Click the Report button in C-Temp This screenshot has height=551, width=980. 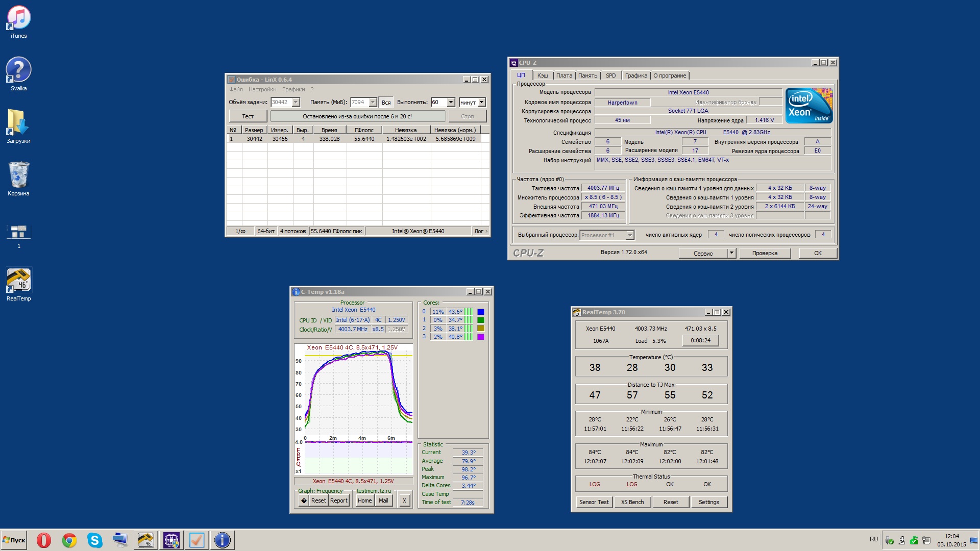click(x=339, y=500)
